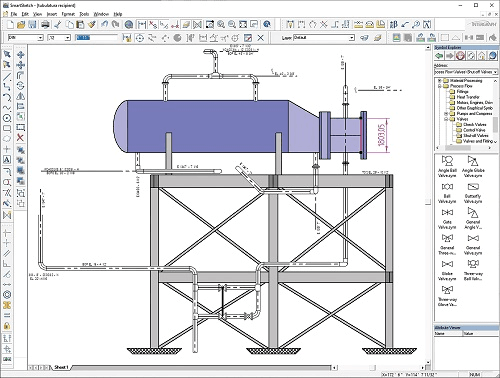
Task: Pick the Ball Valve symbol thumbnail
Action: pos(447,193)
